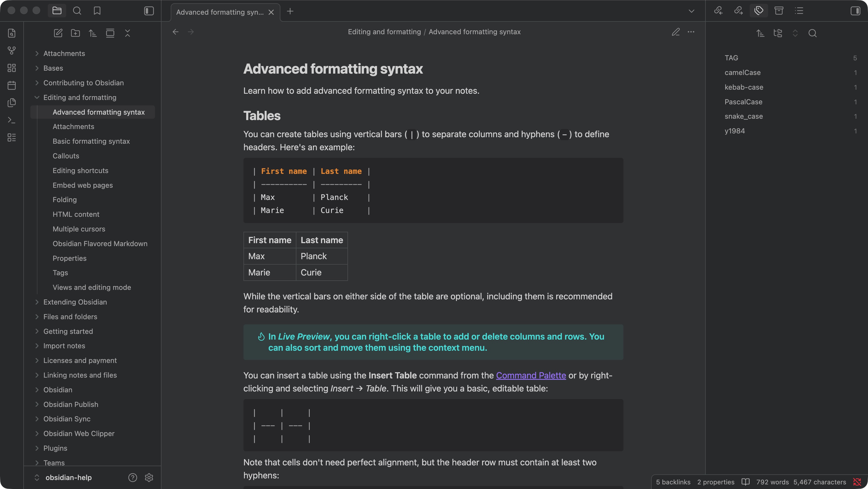868x489 pixels.
Task: Navigate back in note history
Action: (176, 32)
